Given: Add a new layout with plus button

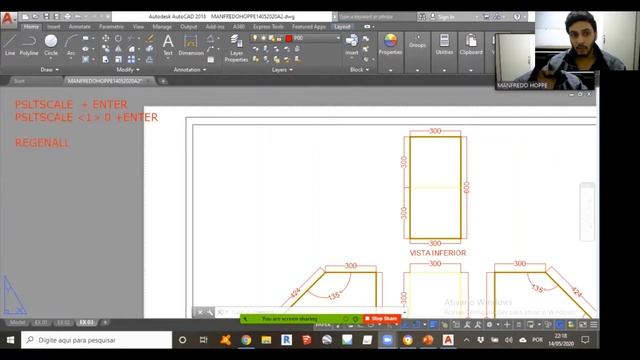Looking at the screenshot, I should 105,322.
